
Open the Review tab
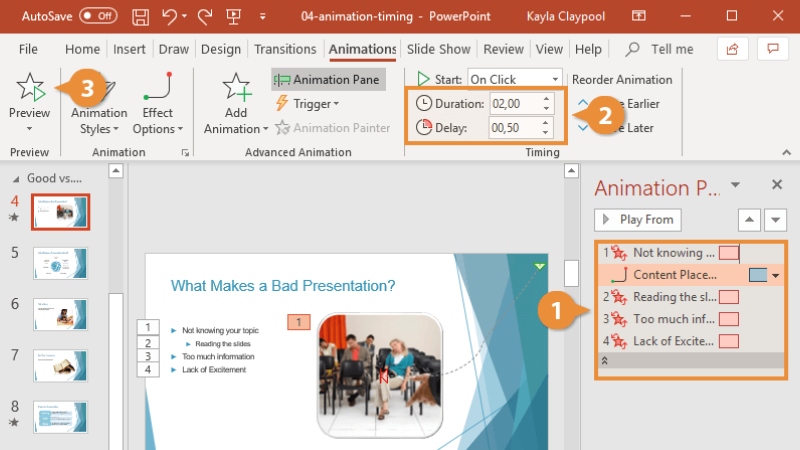coord(504,49)
